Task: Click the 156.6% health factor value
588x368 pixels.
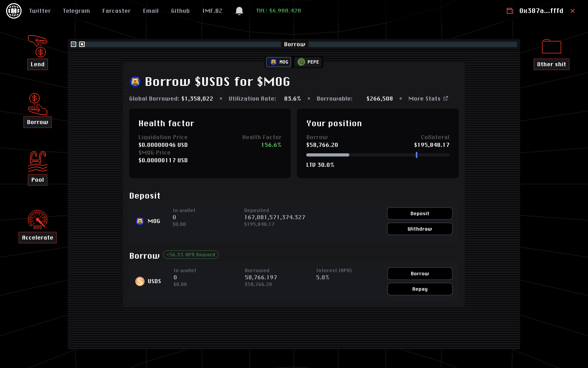Action: coord(271,145)
